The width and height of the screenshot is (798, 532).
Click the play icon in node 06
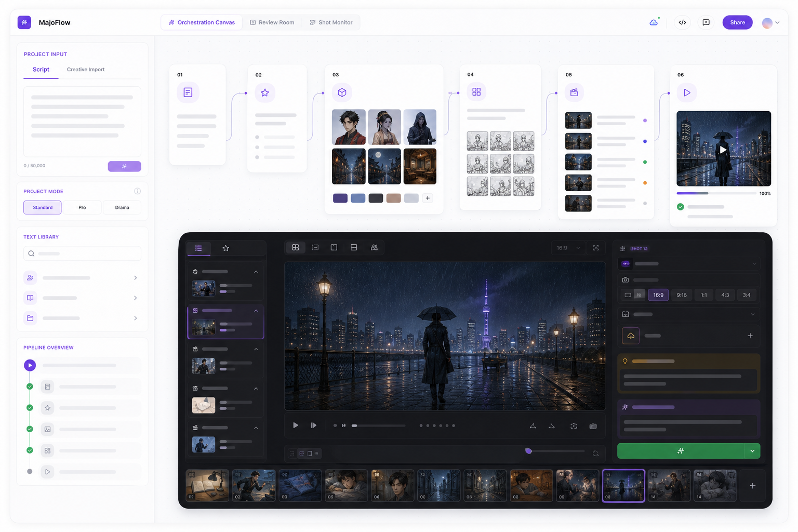click(687, 92)
